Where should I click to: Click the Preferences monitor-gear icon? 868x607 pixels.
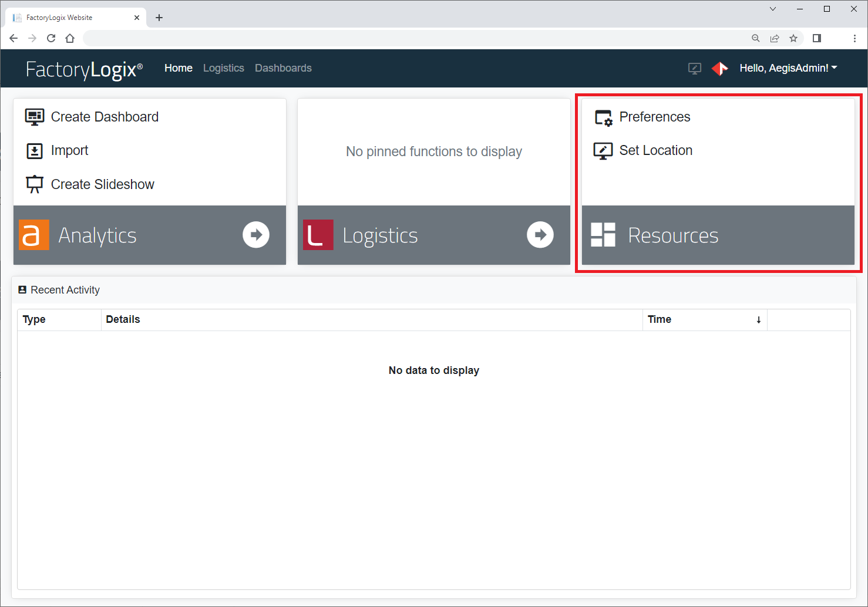tap(603, 117)
